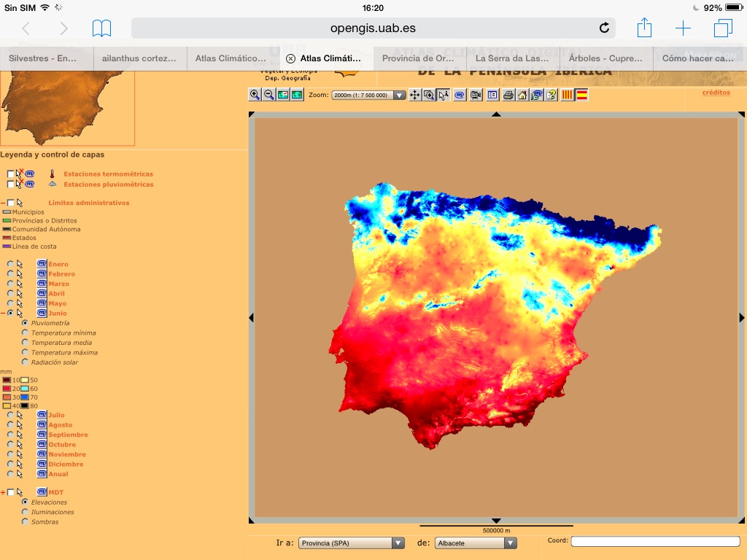Select the pan arrows tool
This screenshot has width=747, height=560.
coord(415,95)
